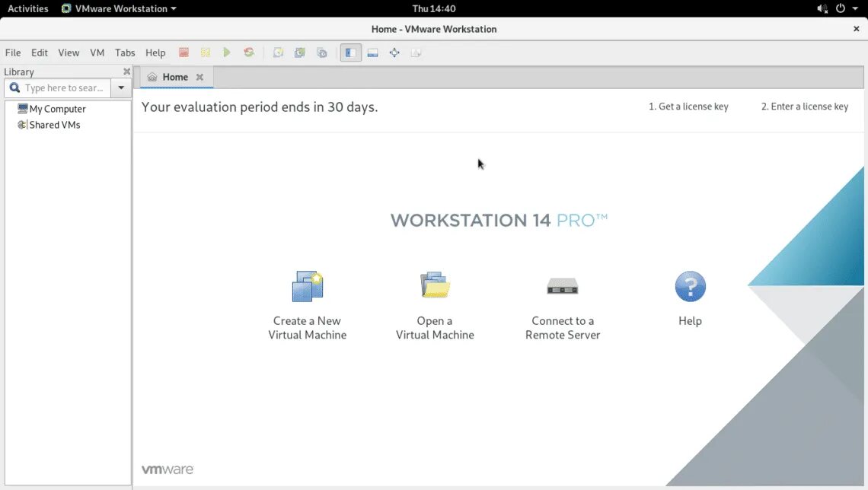Image resolution: width=868 pixels, height=490 pixels.
Task: Click the green Power On play icon
Action: 227,52
